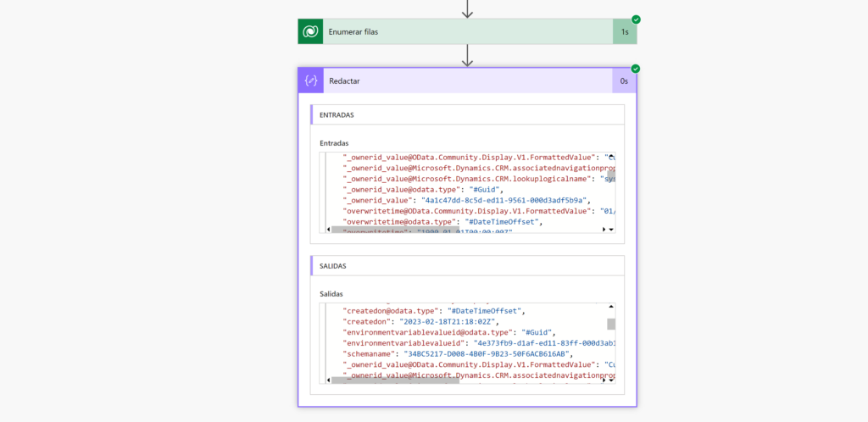Click the Entradas scroll-left arrow
Screen dimensions: 868x422
pyautogui.click(x=328, y=229)
